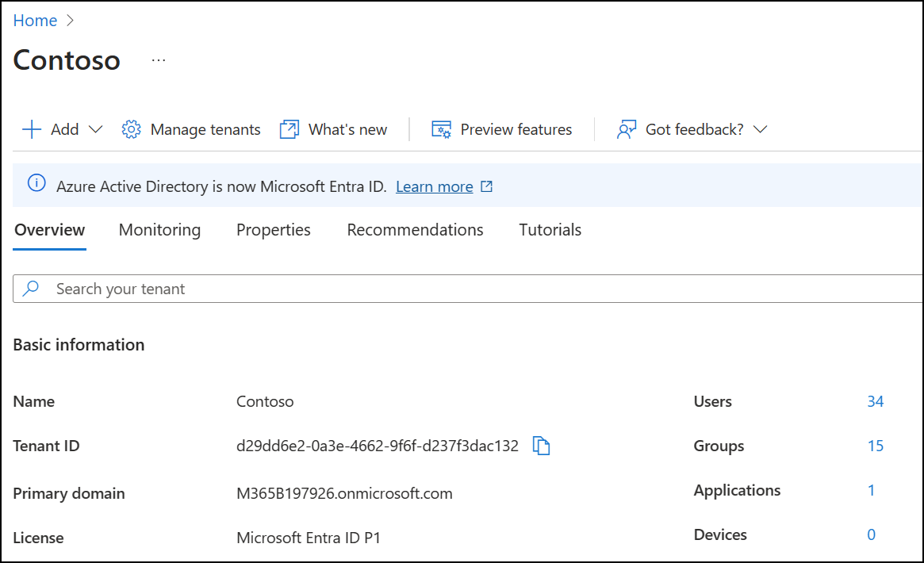Open the Properties tab

tap(274, 230)
